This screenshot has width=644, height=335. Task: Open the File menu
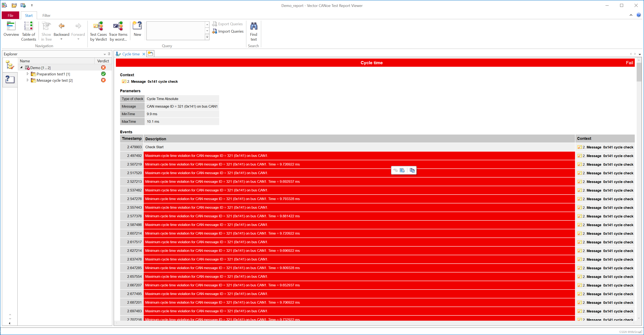(x=11, y=15)
